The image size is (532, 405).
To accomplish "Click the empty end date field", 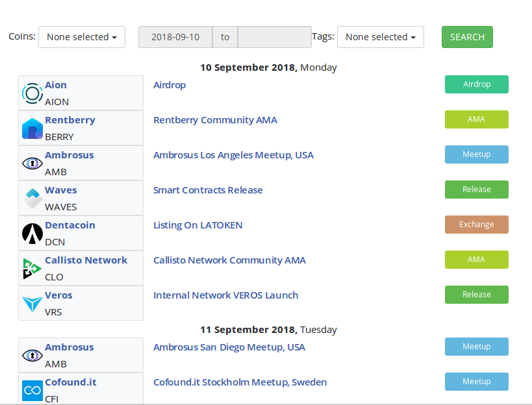I will click(x=275, y=37).
